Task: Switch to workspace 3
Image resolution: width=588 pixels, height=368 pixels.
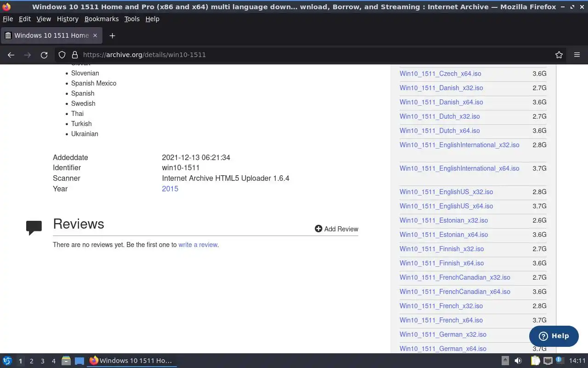Action: coord(42,361)
